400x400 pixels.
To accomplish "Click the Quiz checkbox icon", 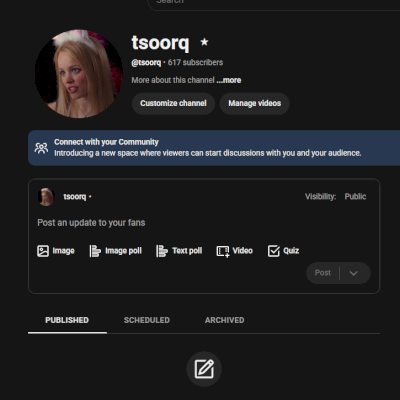I will click(x=274, y=251).
